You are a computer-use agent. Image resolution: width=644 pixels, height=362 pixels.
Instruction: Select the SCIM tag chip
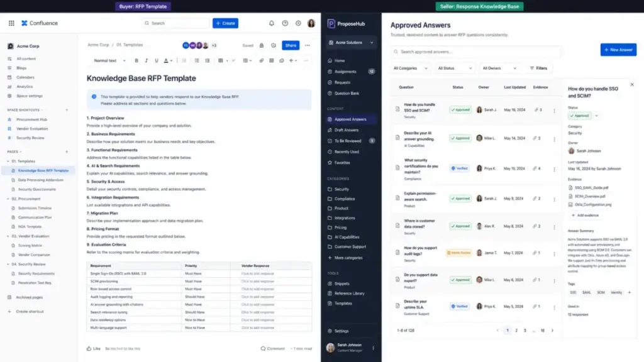point(601,293)
